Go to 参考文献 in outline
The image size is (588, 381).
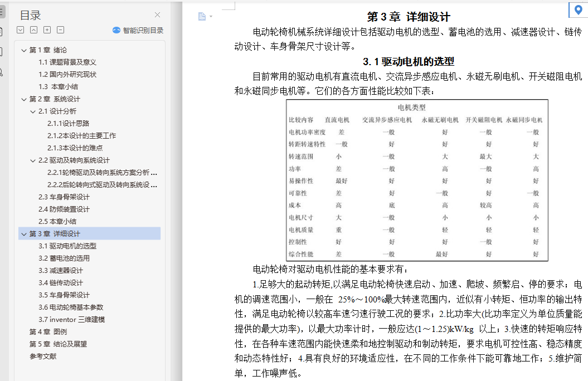coord(43,356)
